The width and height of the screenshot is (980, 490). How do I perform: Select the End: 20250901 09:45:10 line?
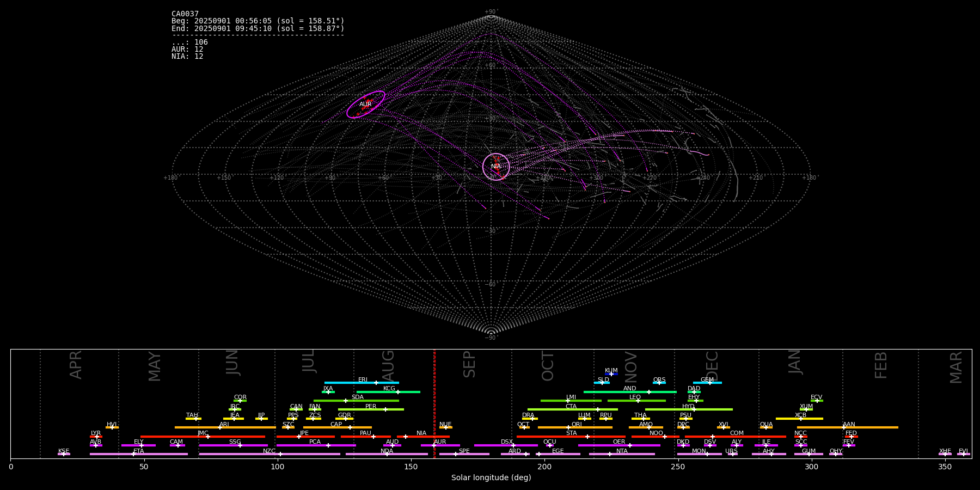(x=258, y=28)
